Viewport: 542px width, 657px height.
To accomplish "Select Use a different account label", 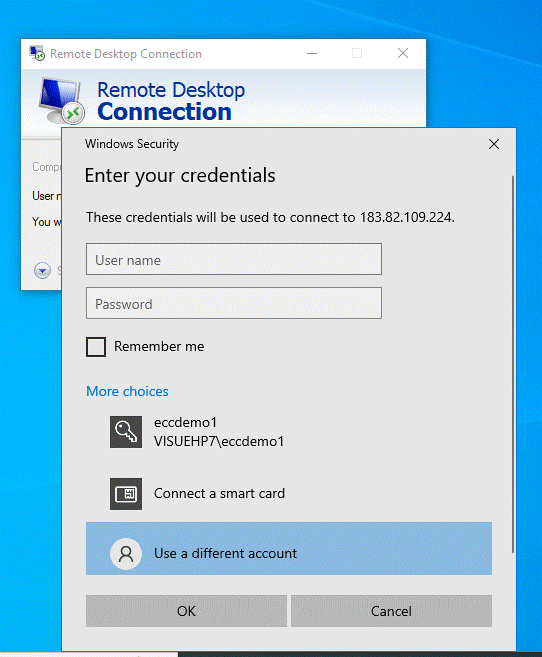I will (x=225, y=554).
